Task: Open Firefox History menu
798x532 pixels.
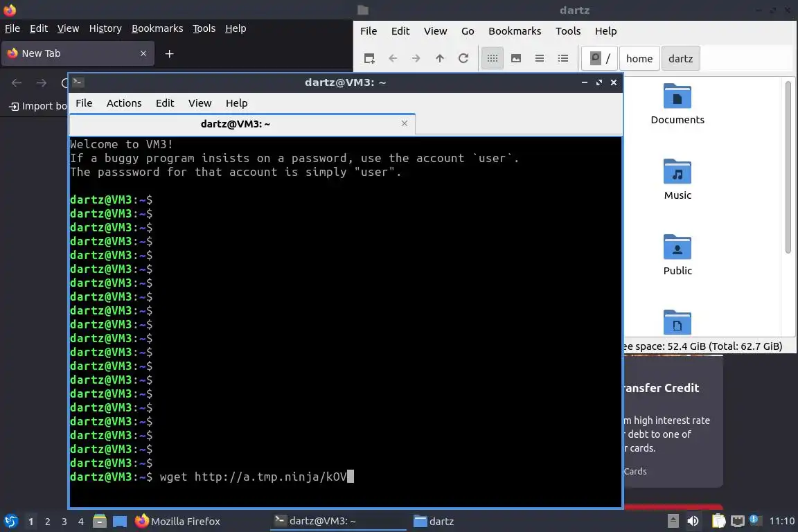Action: pos(105,28)
